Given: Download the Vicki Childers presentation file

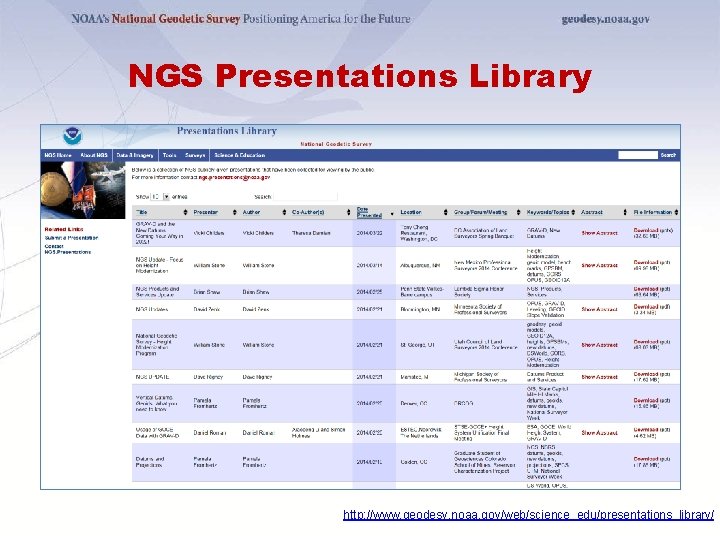Looking at the screenshot, I should click(646, 231).
